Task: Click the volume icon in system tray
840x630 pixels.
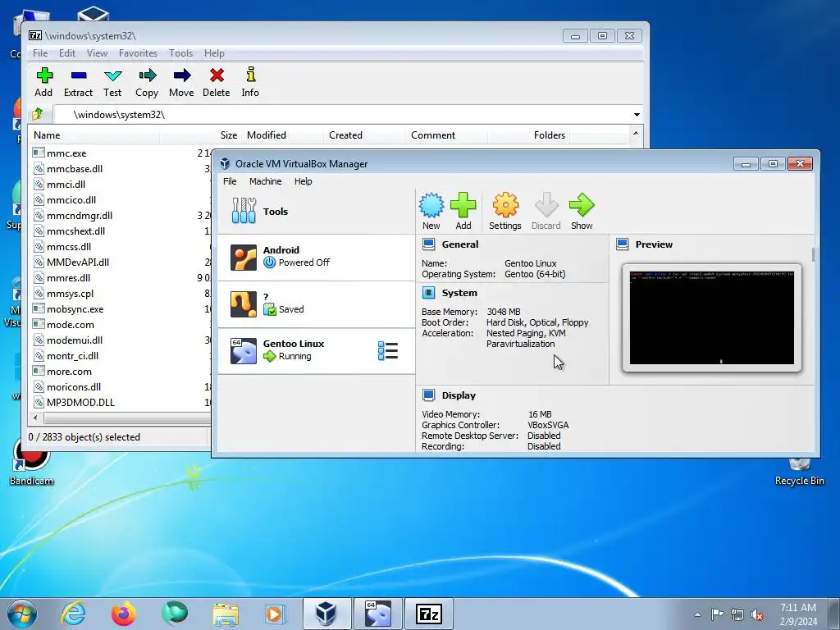Action: (x=757, y=614)
